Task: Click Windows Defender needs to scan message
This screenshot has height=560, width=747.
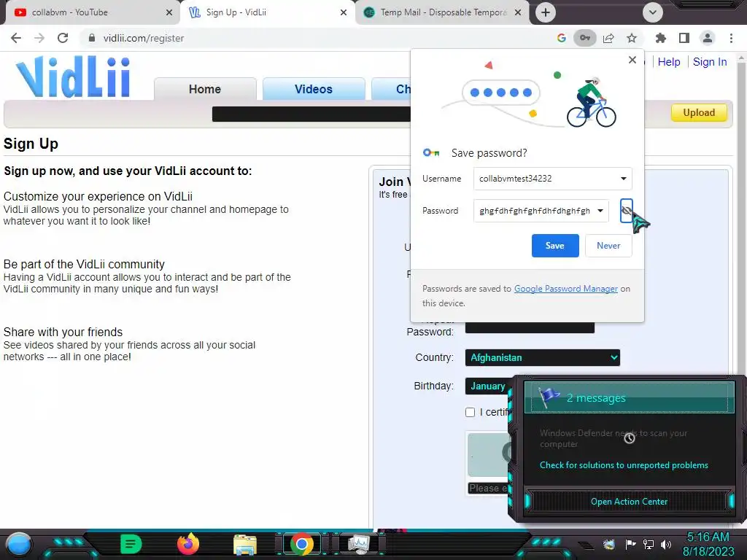Action: coord(614,438)
